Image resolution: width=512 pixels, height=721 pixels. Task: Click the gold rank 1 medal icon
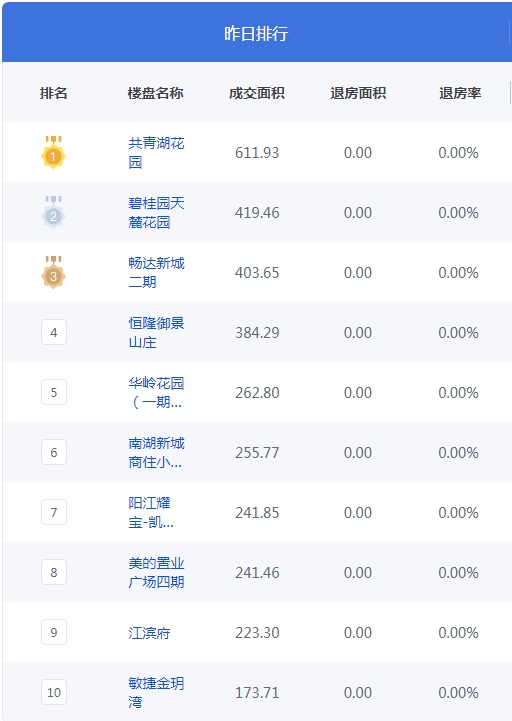pos(53,152)
